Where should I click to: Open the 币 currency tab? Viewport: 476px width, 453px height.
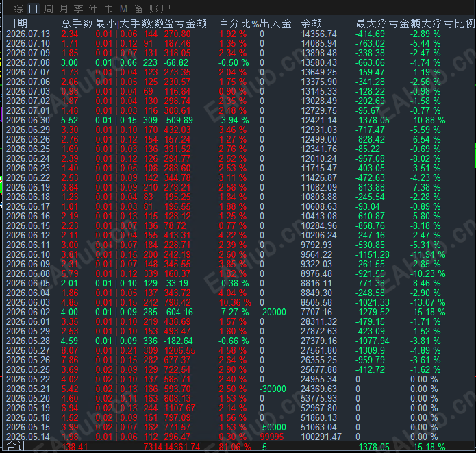[x=108, y=9]
